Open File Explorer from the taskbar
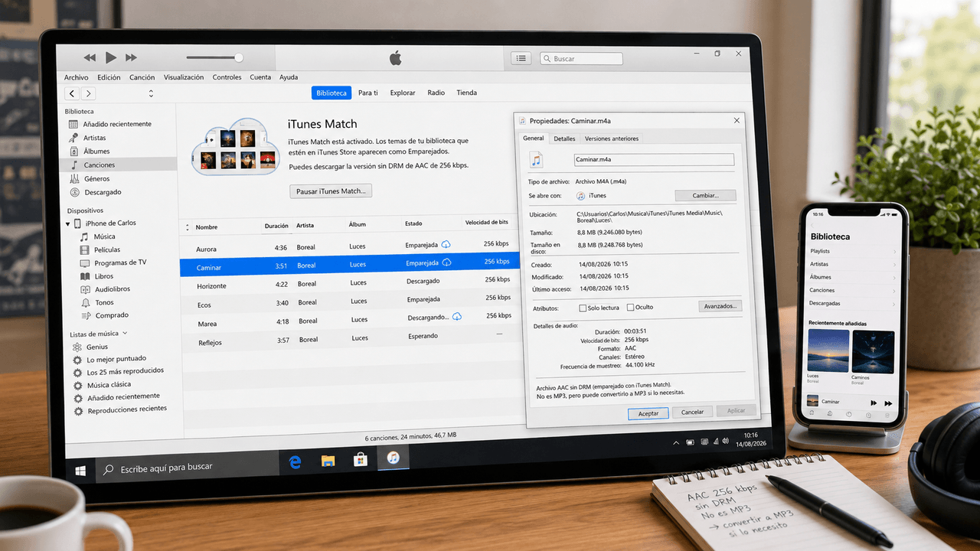The image size is (980, 551). coord(328,460)
